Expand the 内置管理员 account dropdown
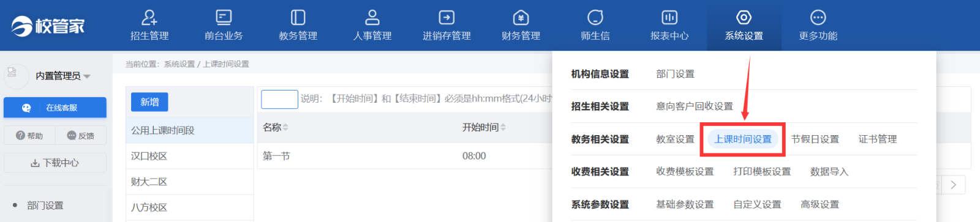Screen dimensions: 980x222 [62, 76]
